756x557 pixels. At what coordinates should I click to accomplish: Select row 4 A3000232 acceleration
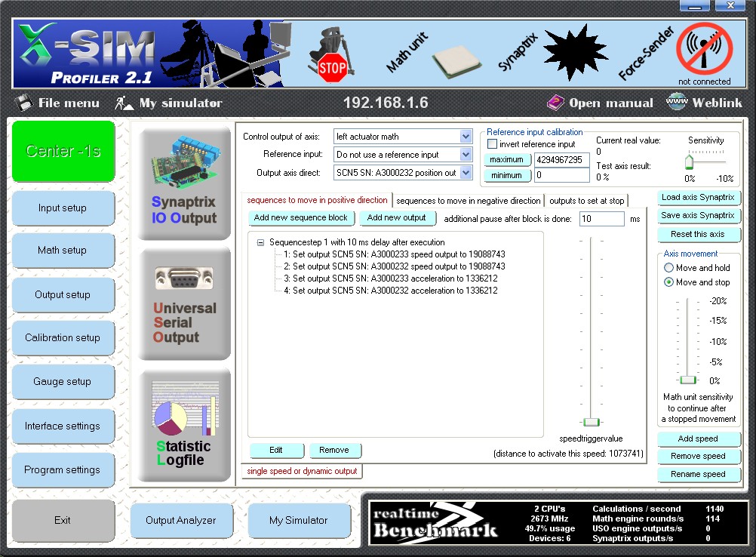(x=391, y=291)
